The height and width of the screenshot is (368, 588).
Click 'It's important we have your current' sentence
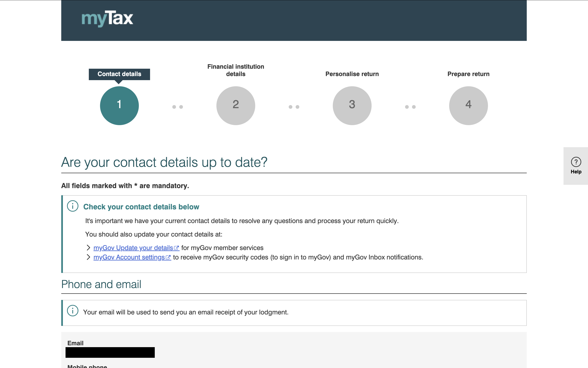tap(242, 221)
